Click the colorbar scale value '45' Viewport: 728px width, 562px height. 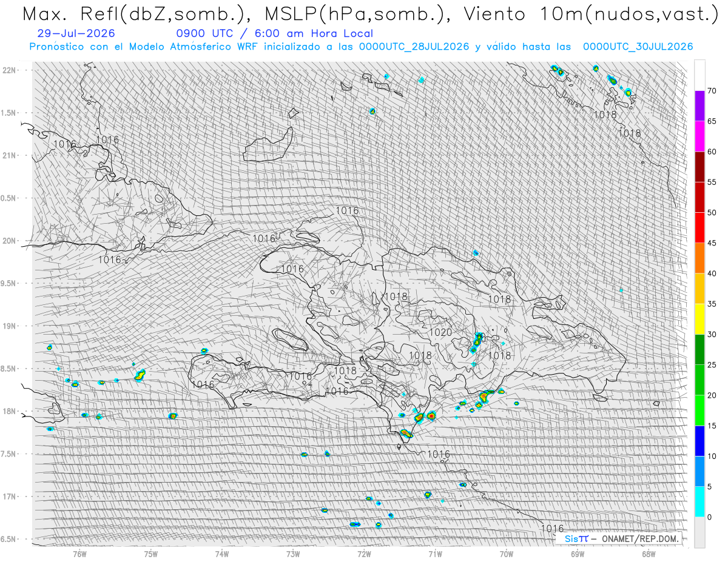click(712, 243)
